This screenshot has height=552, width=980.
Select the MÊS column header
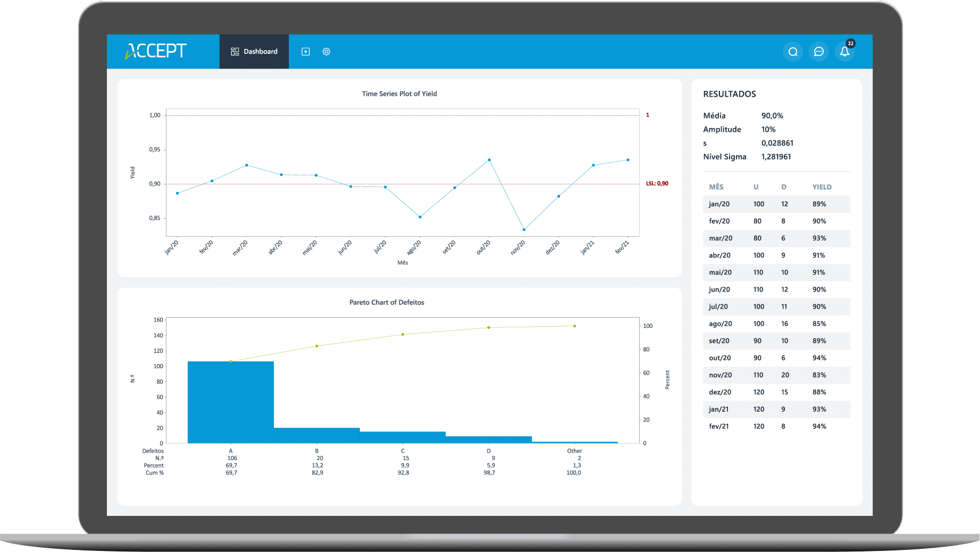(716, 187)
